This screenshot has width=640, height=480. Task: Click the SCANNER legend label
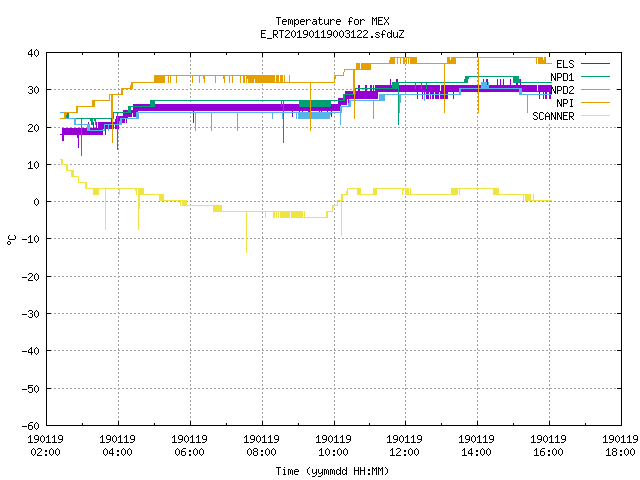pyautogui.click(x=553, y=116)
